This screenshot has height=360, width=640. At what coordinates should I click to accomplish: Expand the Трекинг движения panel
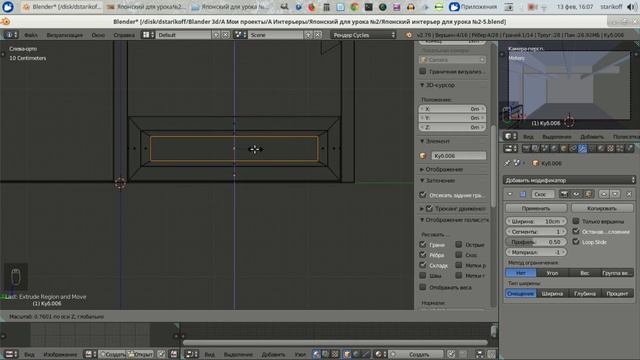(x=422, y=209)
